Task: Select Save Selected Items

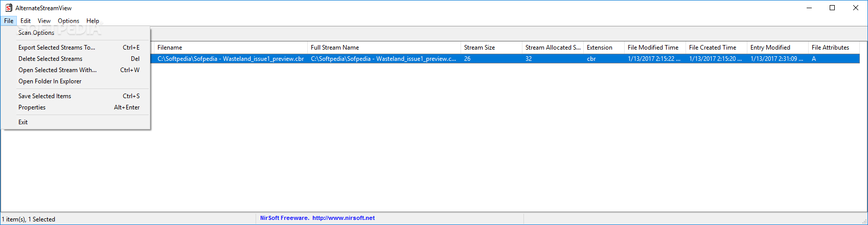Action: 76,96
